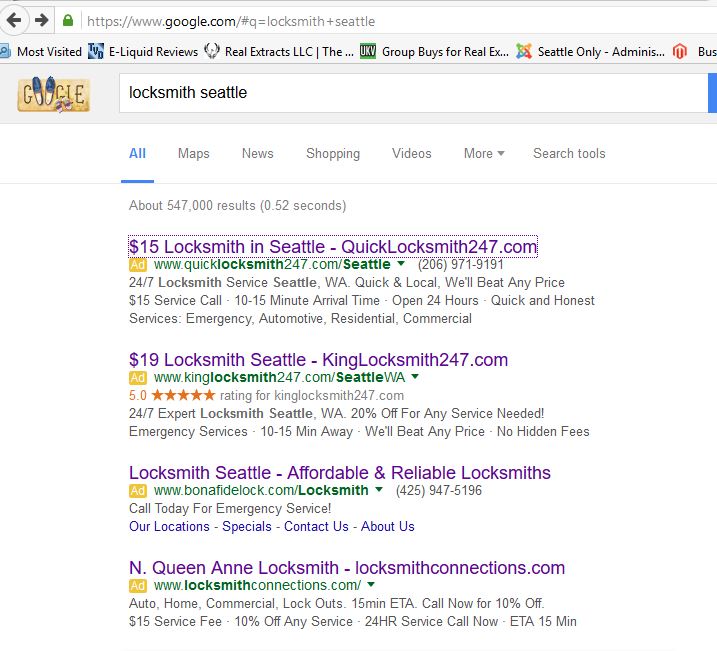This screenshot has width=717, height=651.
Task: Open the Seattle Only - Adminis... bookmark
Action: (590, 52)
